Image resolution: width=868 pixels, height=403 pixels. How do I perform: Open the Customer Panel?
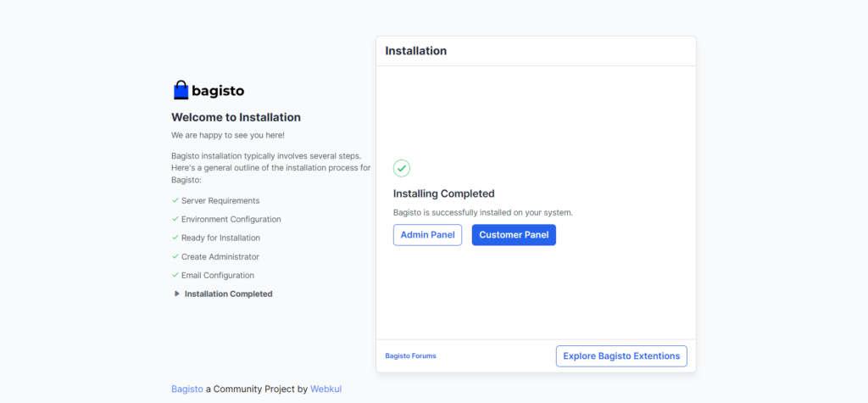(514, 235)
